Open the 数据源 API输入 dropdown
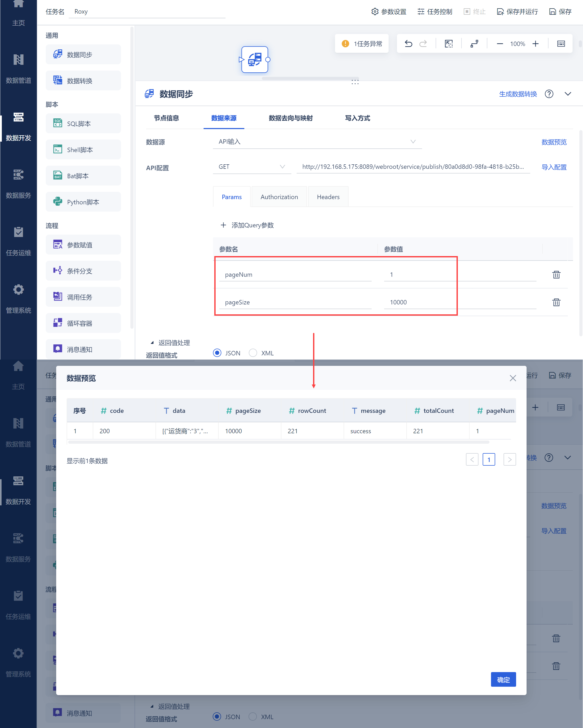 pos(317,141)
